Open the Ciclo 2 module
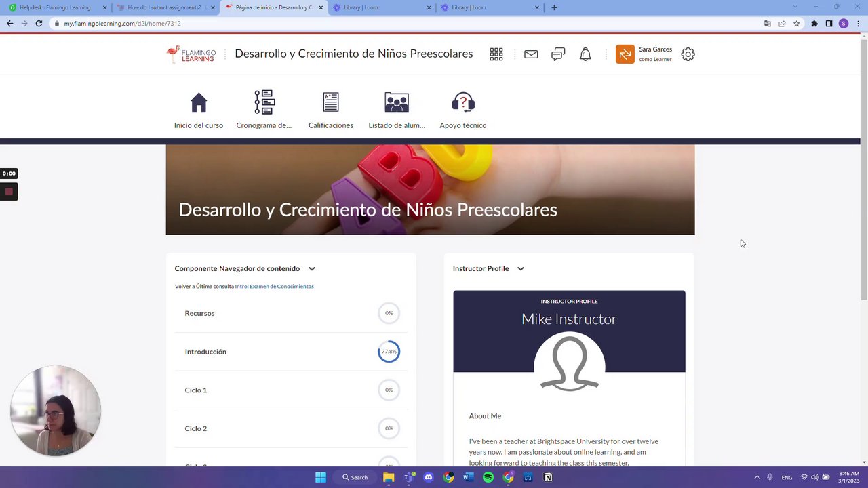 coord(291,428)
